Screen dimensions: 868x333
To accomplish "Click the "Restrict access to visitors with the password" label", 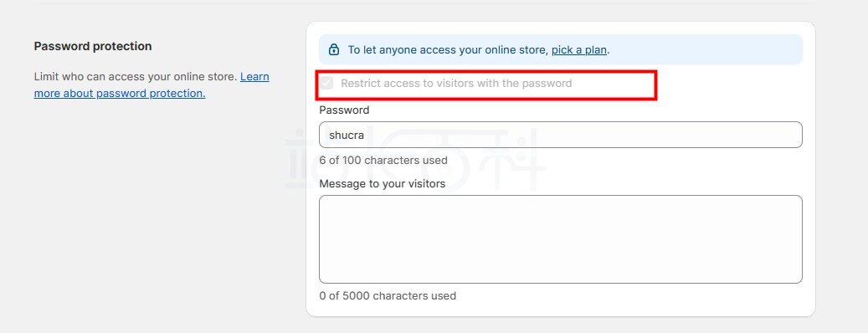I will (x=456, y=84).
